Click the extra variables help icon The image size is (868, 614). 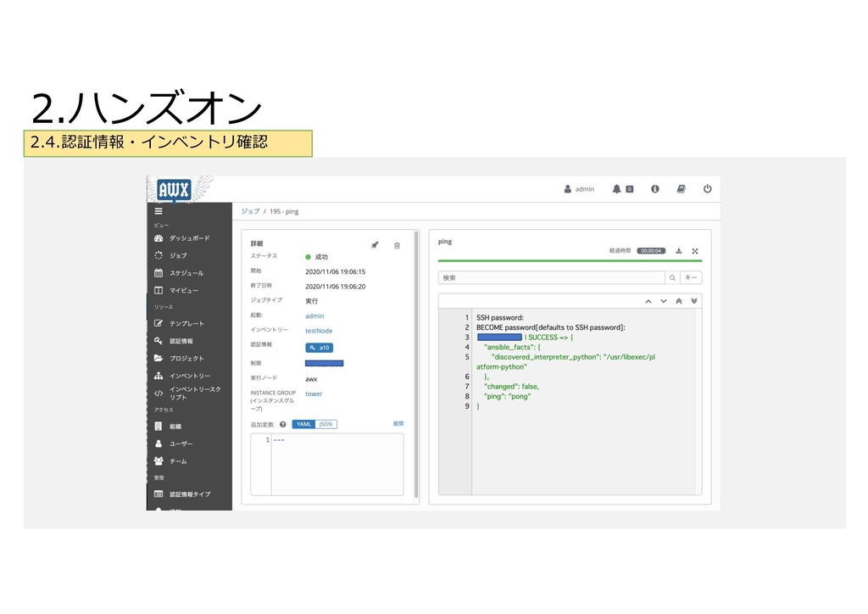(282, 425)
